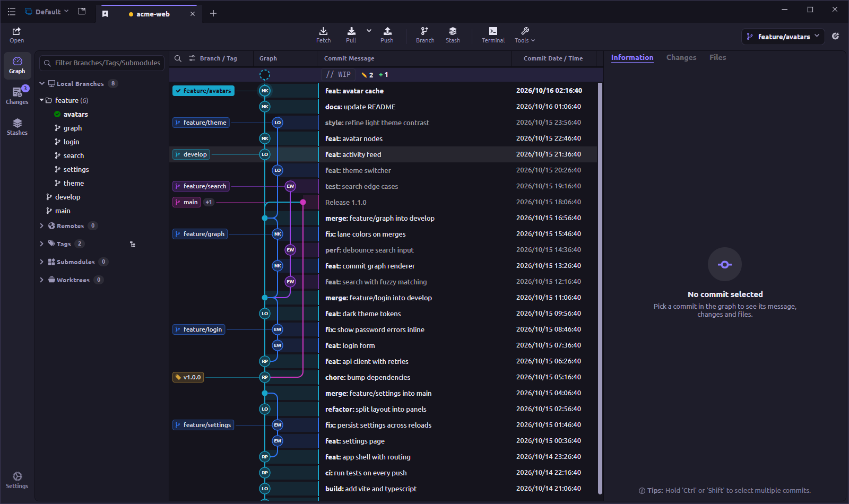Click the bookmark tab icon
This screenshot has width=849, height=504.
pyautogui.click(x=105, y=14)
